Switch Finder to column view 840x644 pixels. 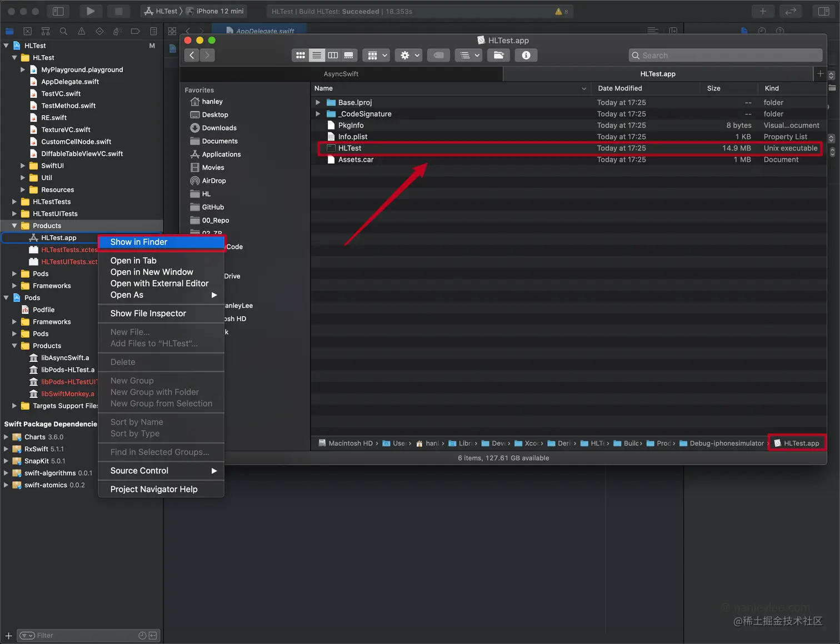(333, 55)
